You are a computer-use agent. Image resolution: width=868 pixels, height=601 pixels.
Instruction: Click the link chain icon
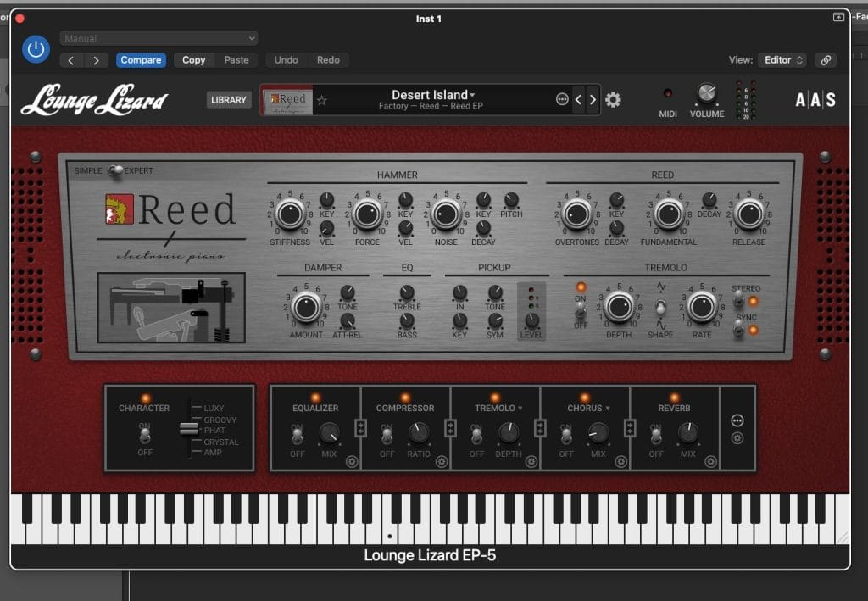pos(825,60)
